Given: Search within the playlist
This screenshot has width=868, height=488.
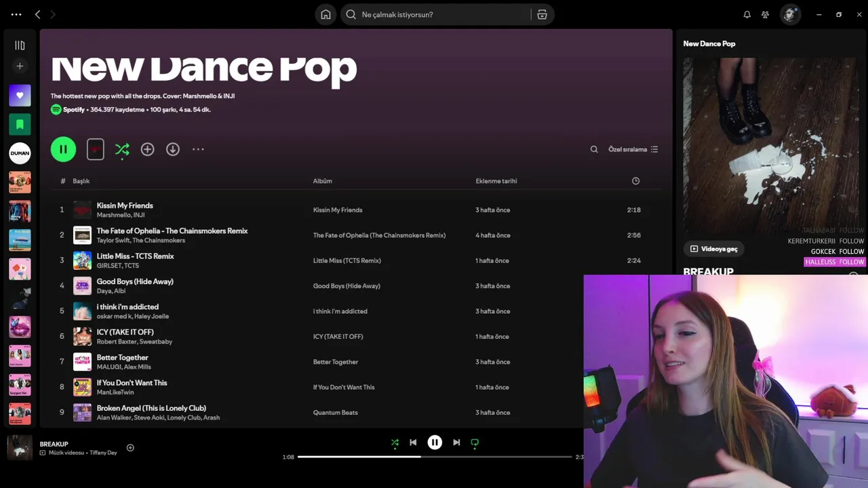Looking at the screenshot, I should (x=594, y=149).
